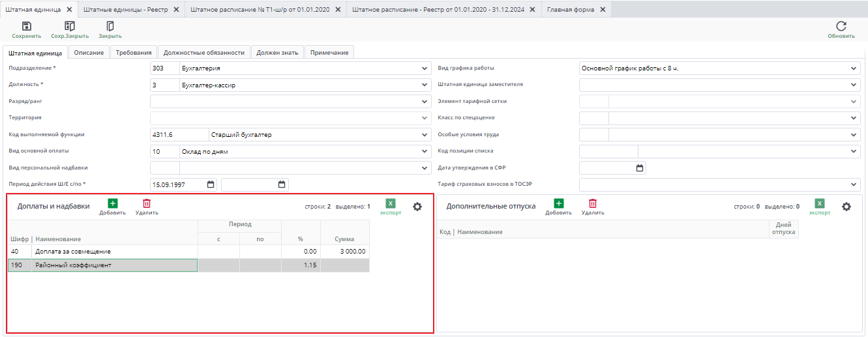This screenshot has height=337, width=868.
Task: Close the Главная форма tab
Action: (x=603, y=10)
